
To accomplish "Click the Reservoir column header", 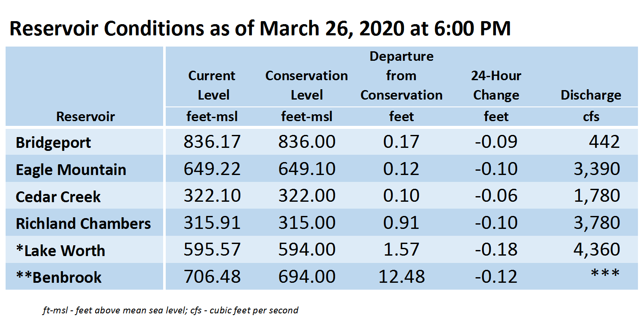I will pyautogui.click(x=85, y=116).
